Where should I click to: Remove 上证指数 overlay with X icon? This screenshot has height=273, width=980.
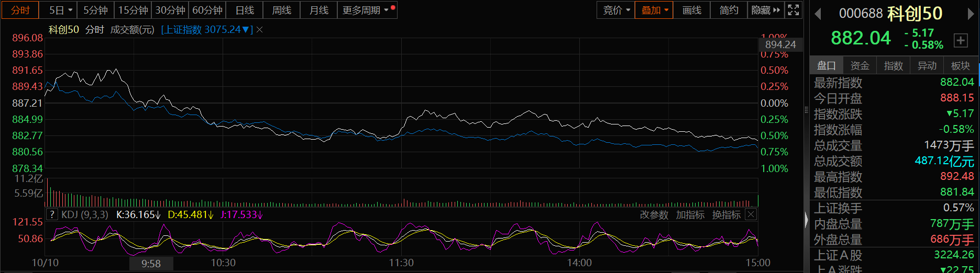[259, 30]
